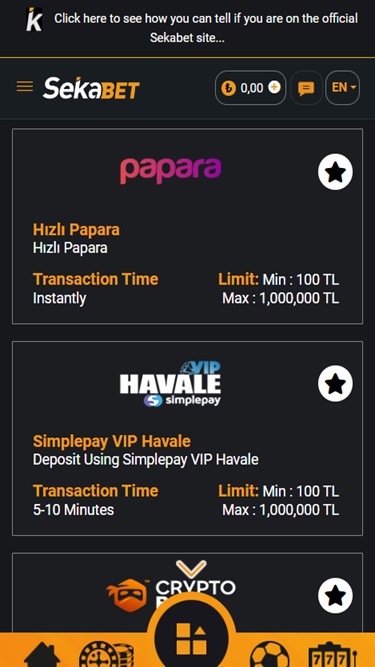Expand the EN language dropdown
This screenshot has height=667, width=375.
343,88
